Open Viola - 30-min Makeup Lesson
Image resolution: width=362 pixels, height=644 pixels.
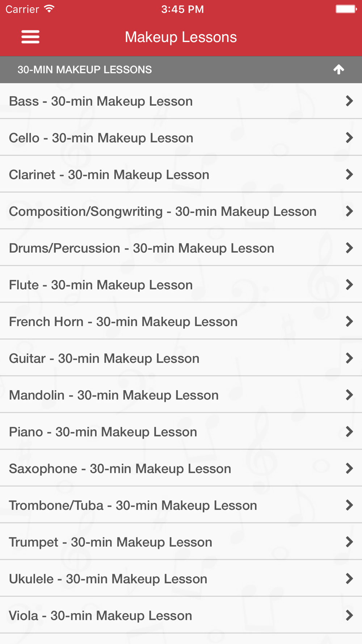pyautogui.click(x=100, y=616)
